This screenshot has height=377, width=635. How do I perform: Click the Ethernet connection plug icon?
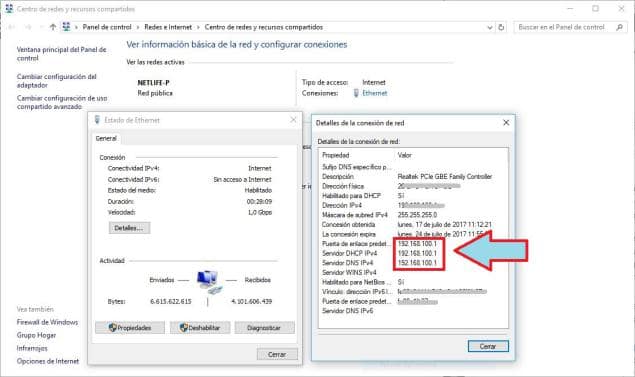point(356,93)
